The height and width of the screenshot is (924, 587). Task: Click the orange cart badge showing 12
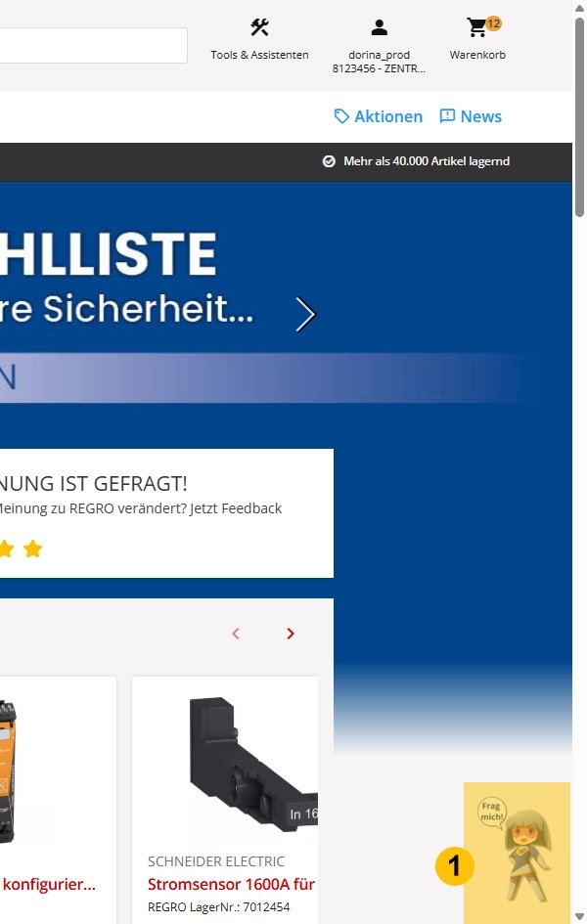(x=493, y=23)
